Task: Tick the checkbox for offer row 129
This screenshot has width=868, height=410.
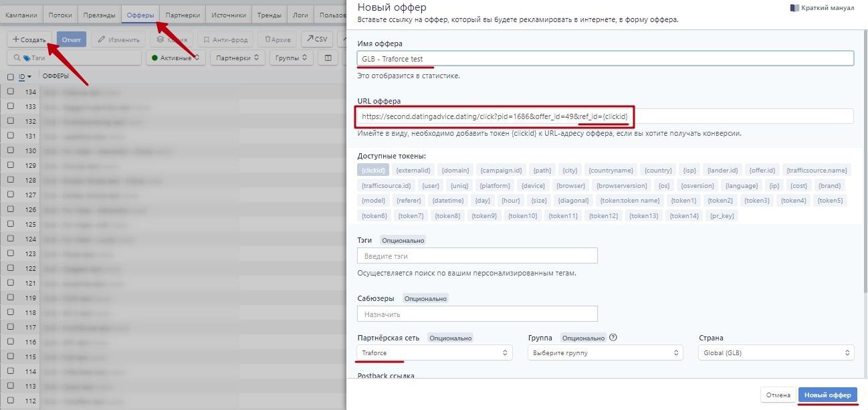Action: 11,165
